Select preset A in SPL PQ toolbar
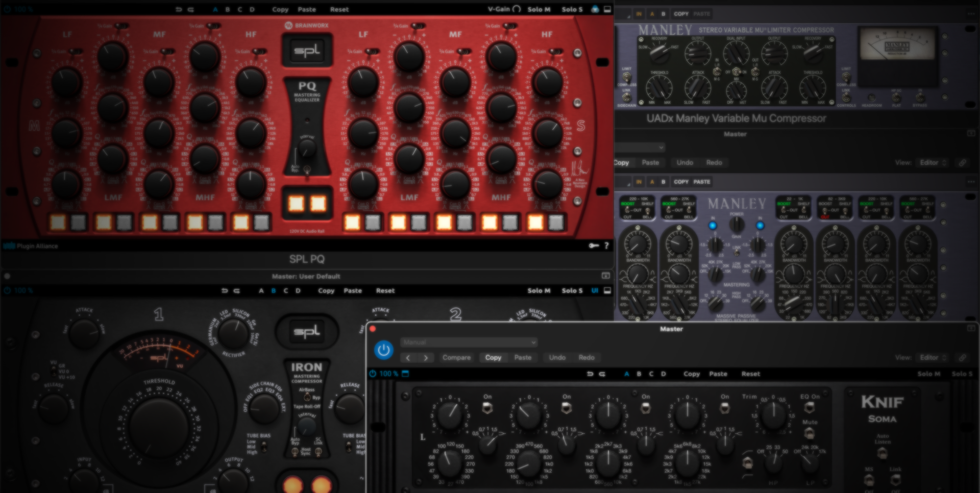 (215, 9)
